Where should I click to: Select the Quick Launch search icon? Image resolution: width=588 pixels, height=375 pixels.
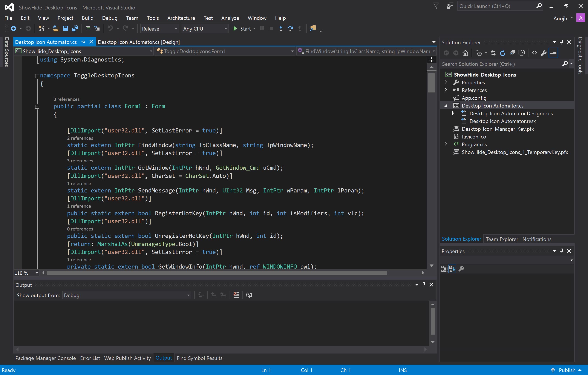point(540,6)
